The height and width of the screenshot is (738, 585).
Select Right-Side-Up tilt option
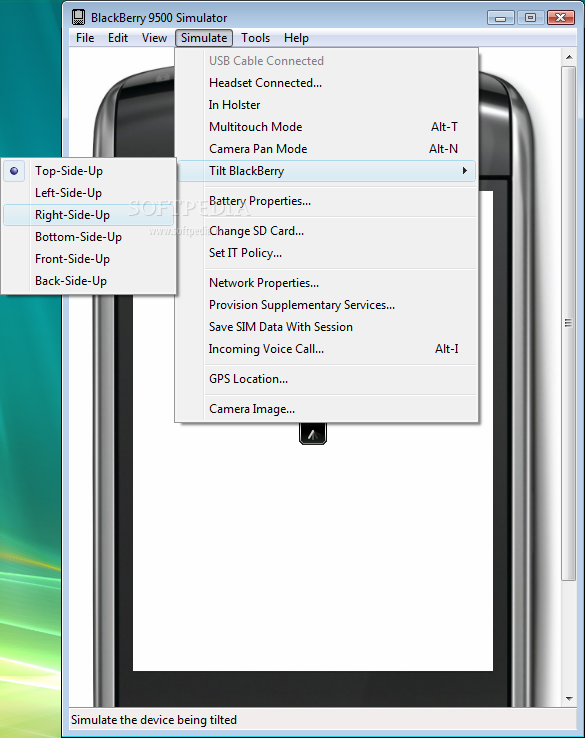click(x=88, y=215)
